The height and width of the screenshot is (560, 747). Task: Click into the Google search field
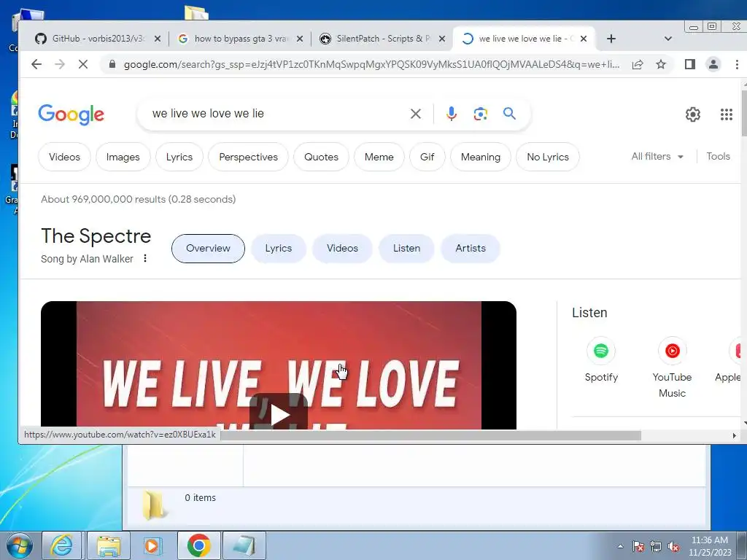[x=276, y=114]
